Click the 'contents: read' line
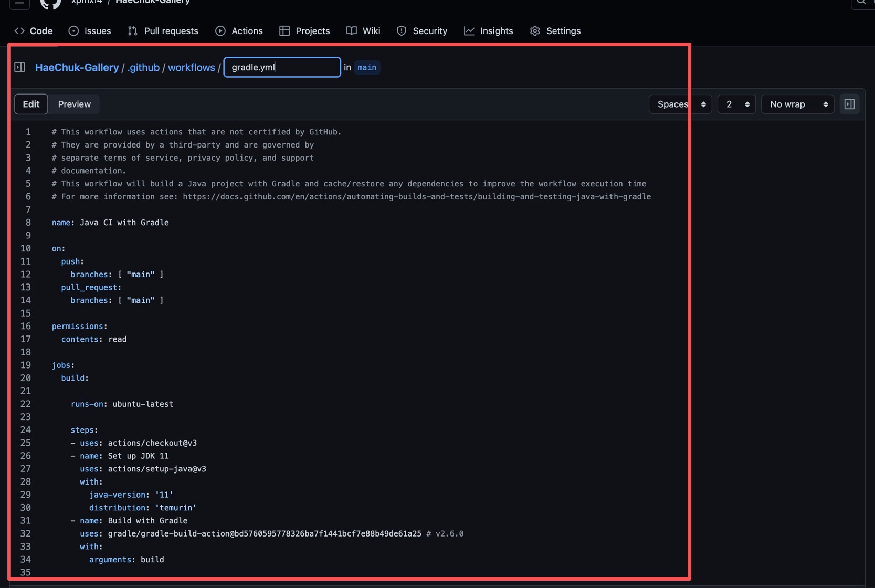Viewport: 875px width, 588px height. [94, 339]
